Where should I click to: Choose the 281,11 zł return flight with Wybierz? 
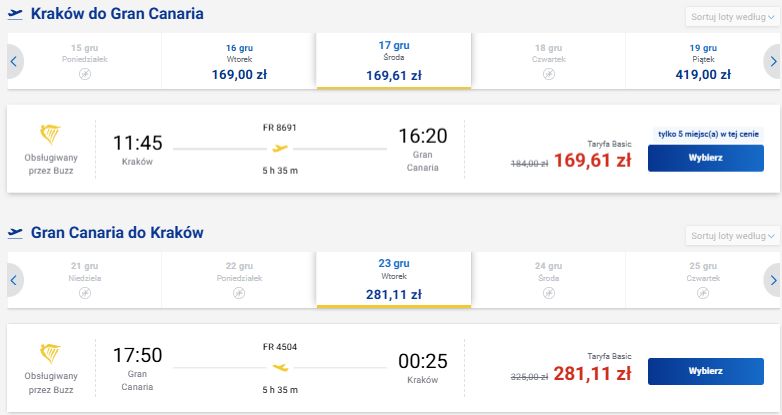(x=706, y=371)
